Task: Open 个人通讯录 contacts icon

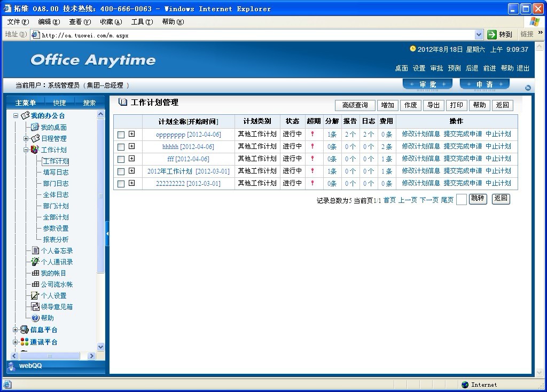Action: tap(35, 262)
